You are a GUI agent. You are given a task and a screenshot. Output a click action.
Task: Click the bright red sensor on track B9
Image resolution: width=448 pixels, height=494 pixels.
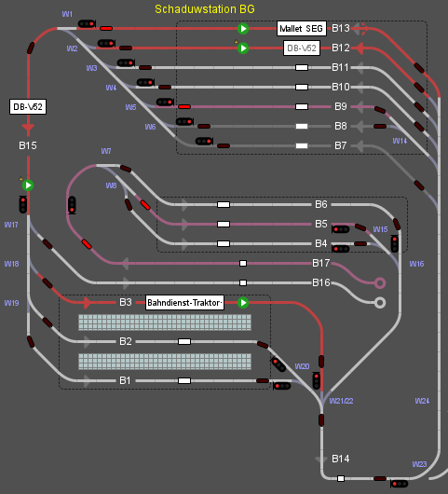184,107
